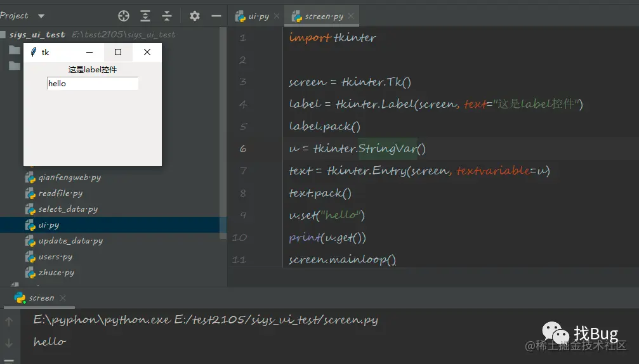The height and width of the screenshot is (364, 639).
Task: Click the locate/select opened file crosshair icon
Action: [x=124, y=16]
